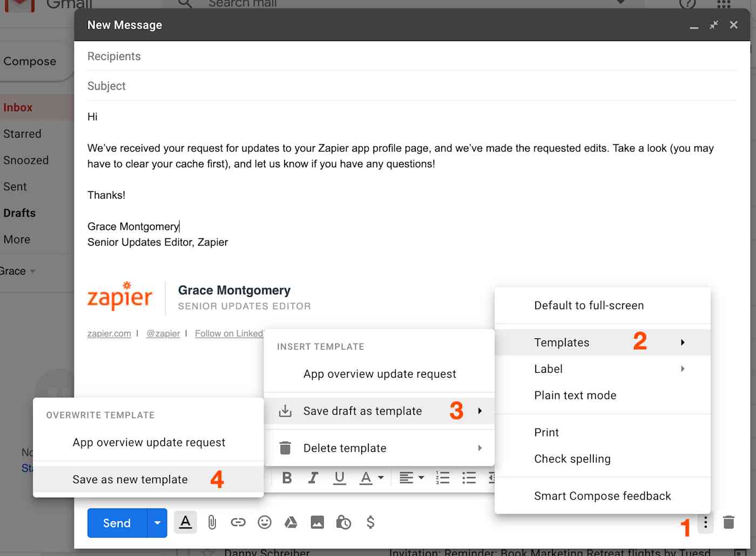Select Plain text mode from the menu
756x556 pixels.
click(x=575, y=395)
